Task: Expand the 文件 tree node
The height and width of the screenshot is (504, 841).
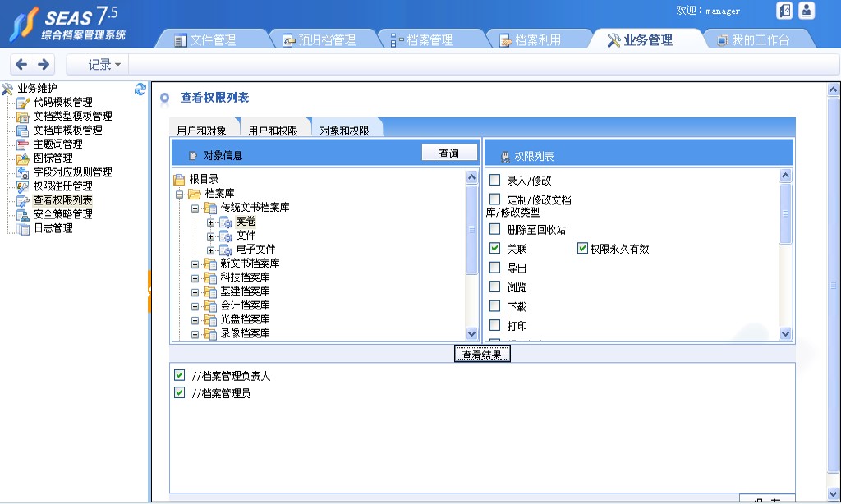Action: [211, 236]
